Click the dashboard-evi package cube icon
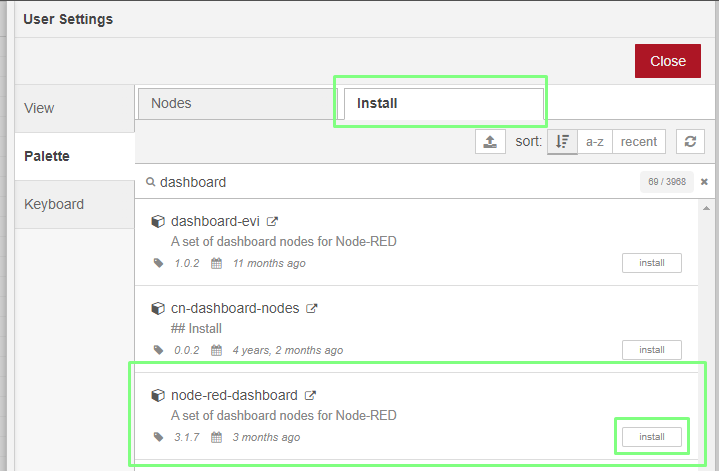The height and width of the screenshot is (471, 719). point(158,222)
